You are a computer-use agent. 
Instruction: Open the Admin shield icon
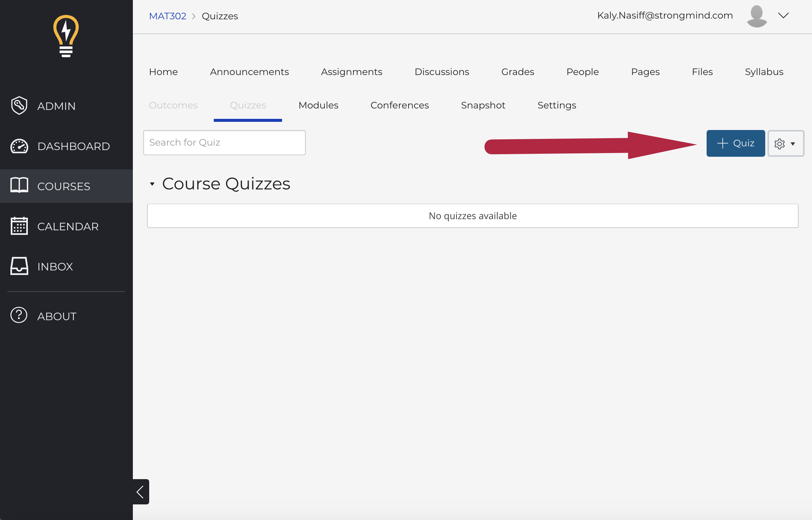tap(19, 106)
